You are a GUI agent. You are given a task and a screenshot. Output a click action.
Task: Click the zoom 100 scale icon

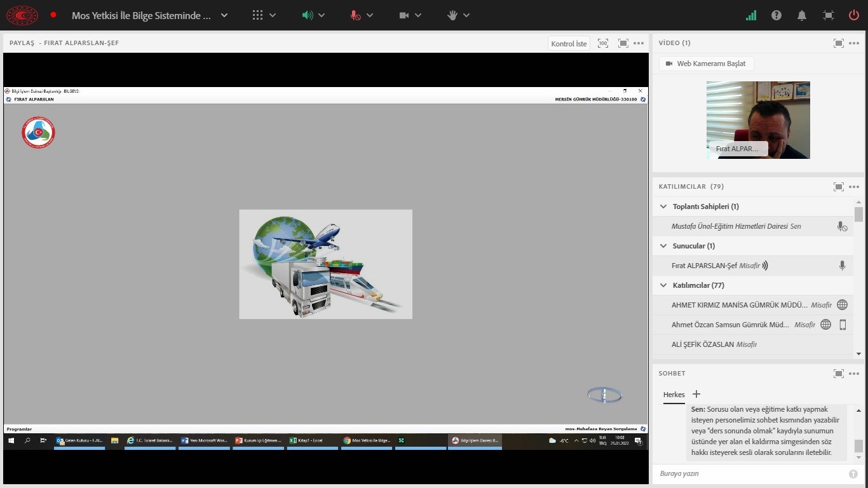click(x=603, y=43)
